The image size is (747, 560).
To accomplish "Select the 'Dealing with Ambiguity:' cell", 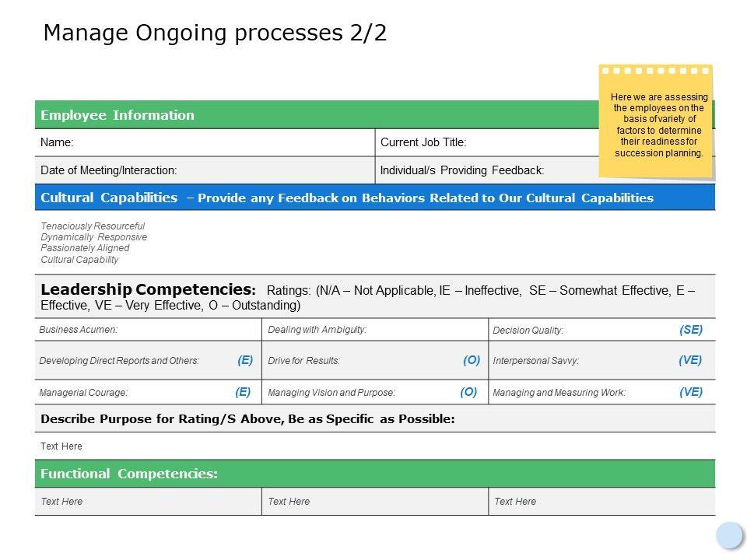I will pos(375,330).
